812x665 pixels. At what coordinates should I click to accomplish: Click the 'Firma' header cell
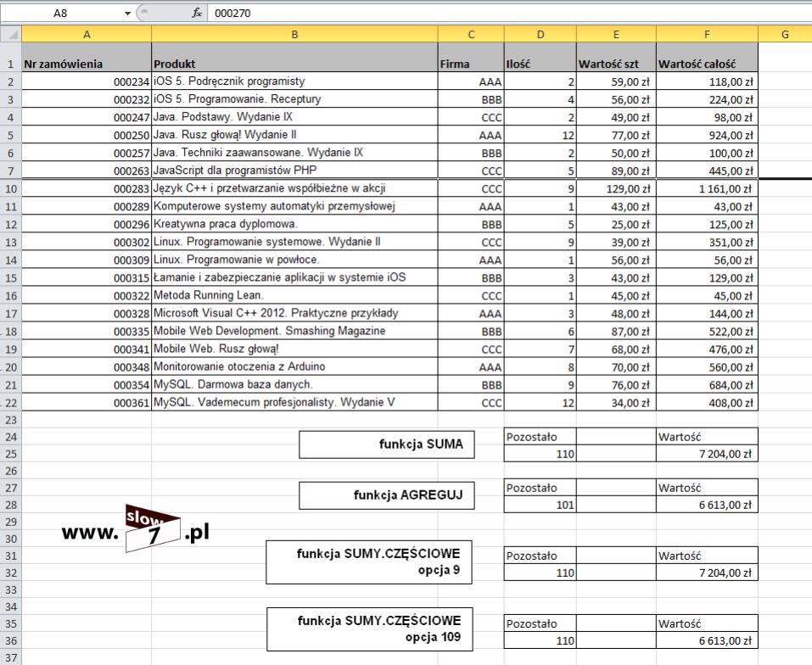471,58
